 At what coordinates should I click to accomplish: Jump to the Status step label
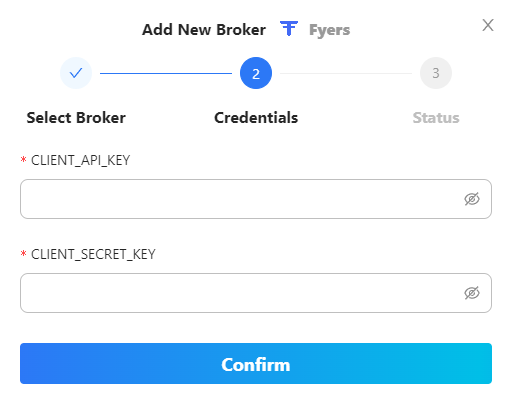436,118
